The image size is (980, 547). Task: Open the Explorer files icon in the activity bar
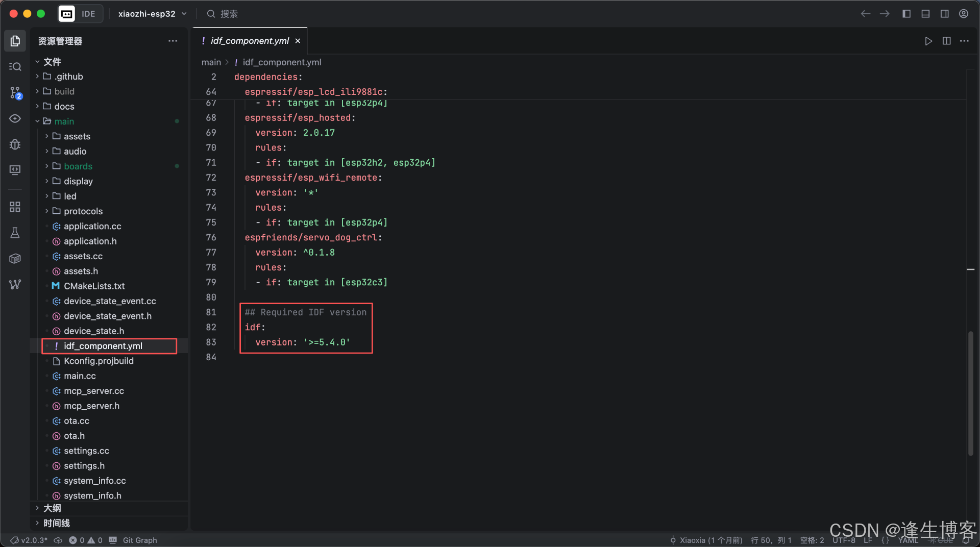click(x=15, y=41)
